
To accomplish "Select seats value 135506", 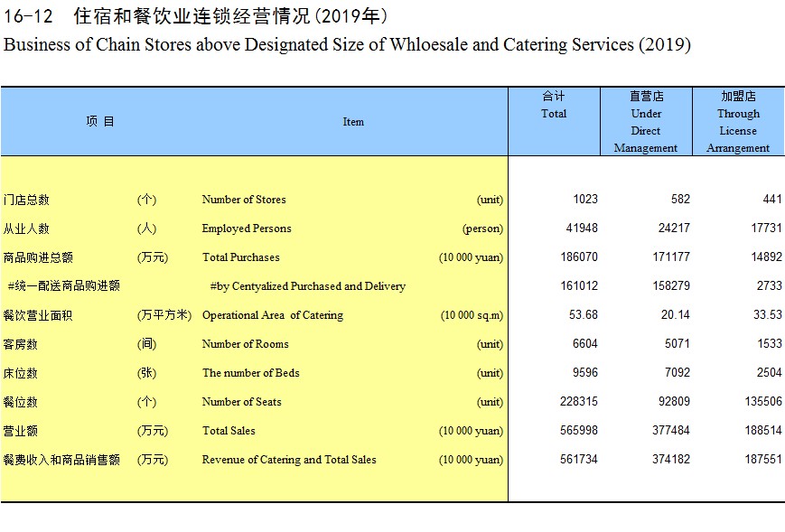I will (763, 401).
